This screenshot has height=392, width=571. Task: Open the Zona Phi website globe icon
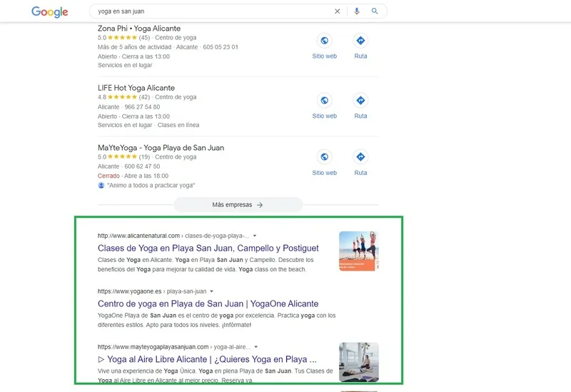[324, 41]
